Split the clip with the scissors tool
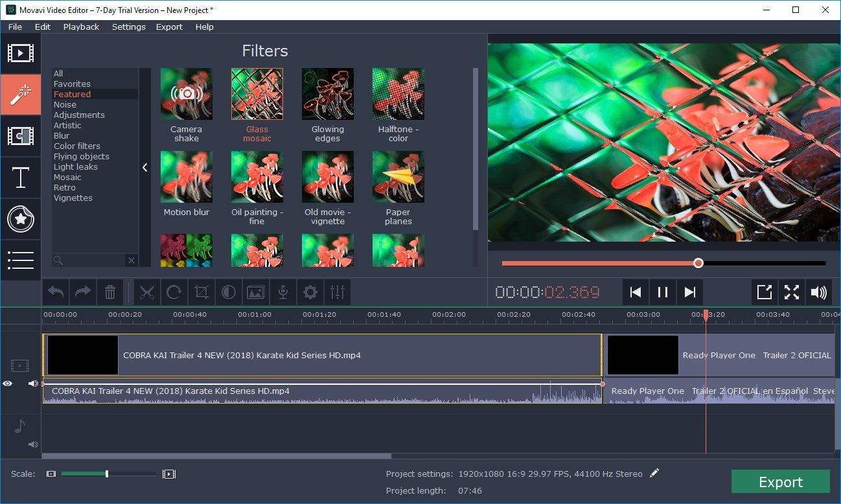The height and width of the screenshot is (504, 841). coord(147,292)
